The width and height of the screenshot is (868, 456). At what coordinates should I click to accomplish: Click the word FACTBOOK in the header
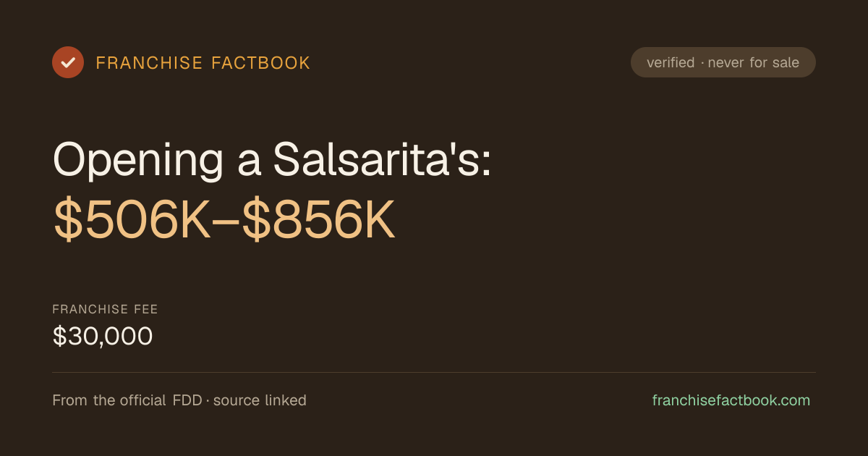(260, 63)
